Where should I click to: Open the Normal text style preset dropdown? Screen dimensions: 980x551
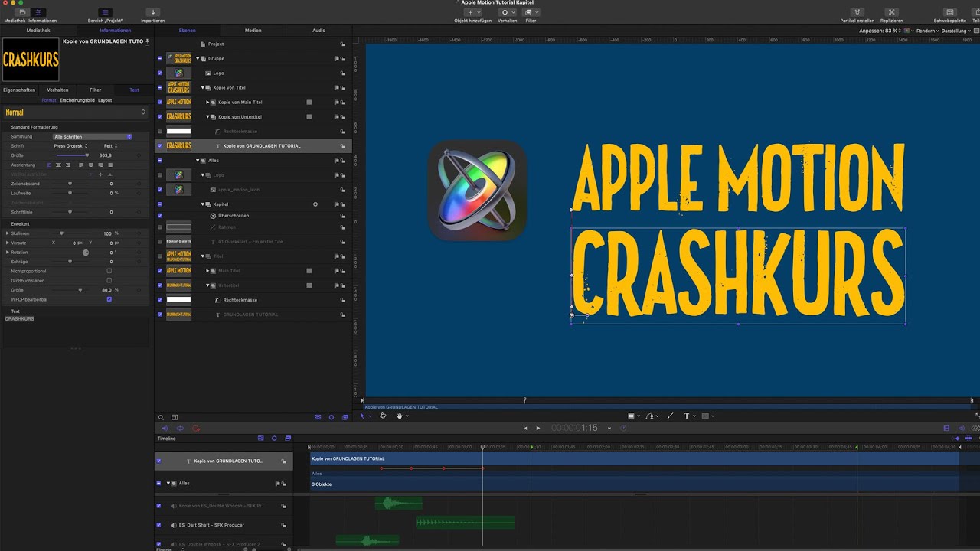75,112
